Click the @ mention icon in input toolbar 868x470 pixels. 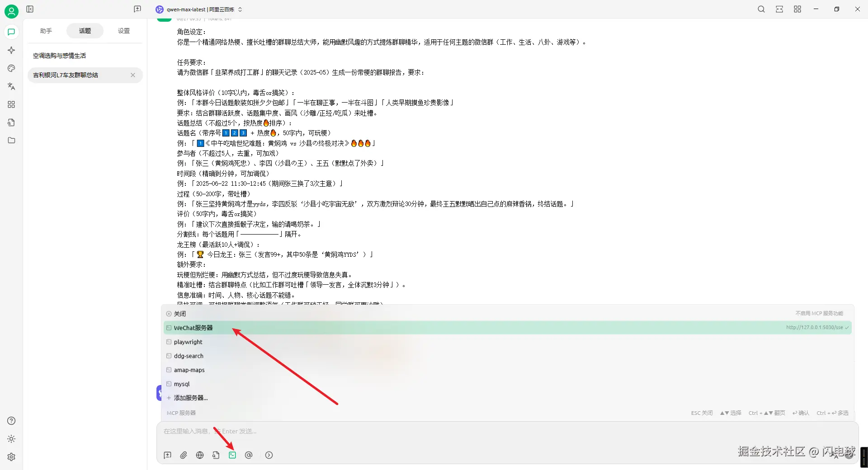[x=249, y=455]
